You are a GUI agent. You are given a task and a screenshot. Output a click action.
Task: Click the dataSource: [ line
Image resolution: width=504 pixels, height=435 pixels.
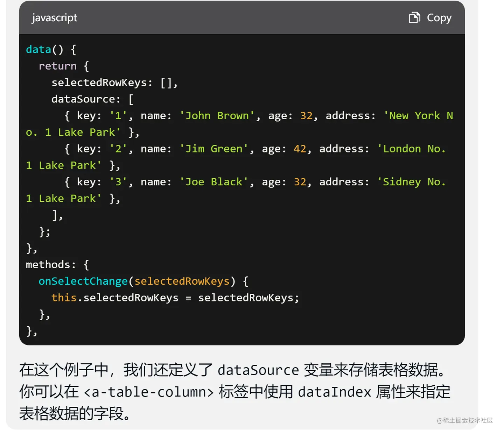(92, 99)
